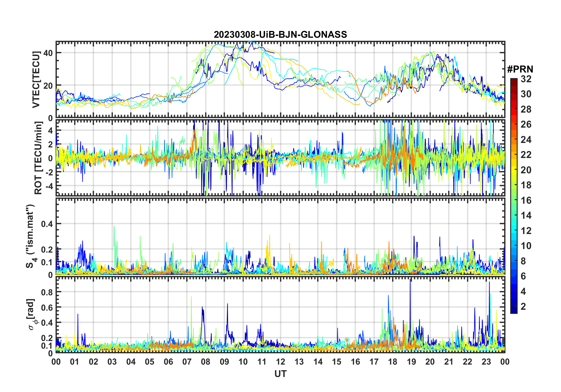Select the ROT [TECU/min] y-axis label

38,158
